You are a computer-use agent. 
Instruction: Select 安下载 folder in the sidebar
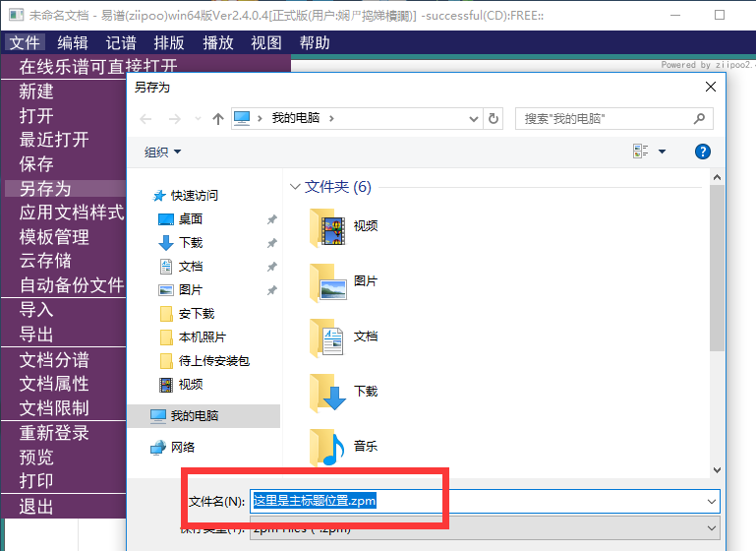pos(187,314)
